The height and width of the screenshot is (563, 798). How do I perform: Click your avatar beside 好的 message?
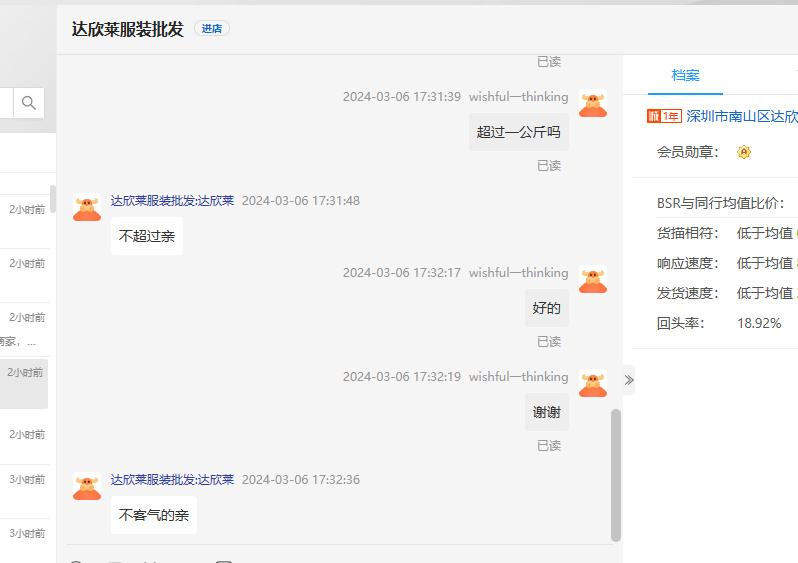tap(593, 280)
